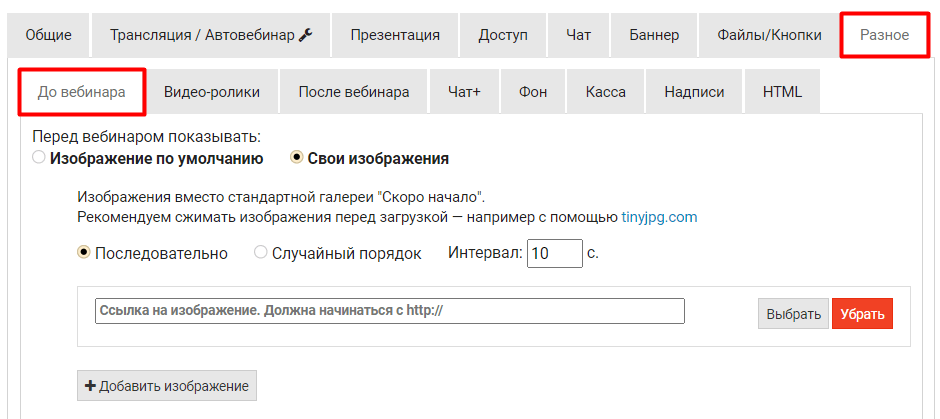940x419 pixels.
Task: Click the wrench icon on Трансляция tab
Action: point(306,35)
